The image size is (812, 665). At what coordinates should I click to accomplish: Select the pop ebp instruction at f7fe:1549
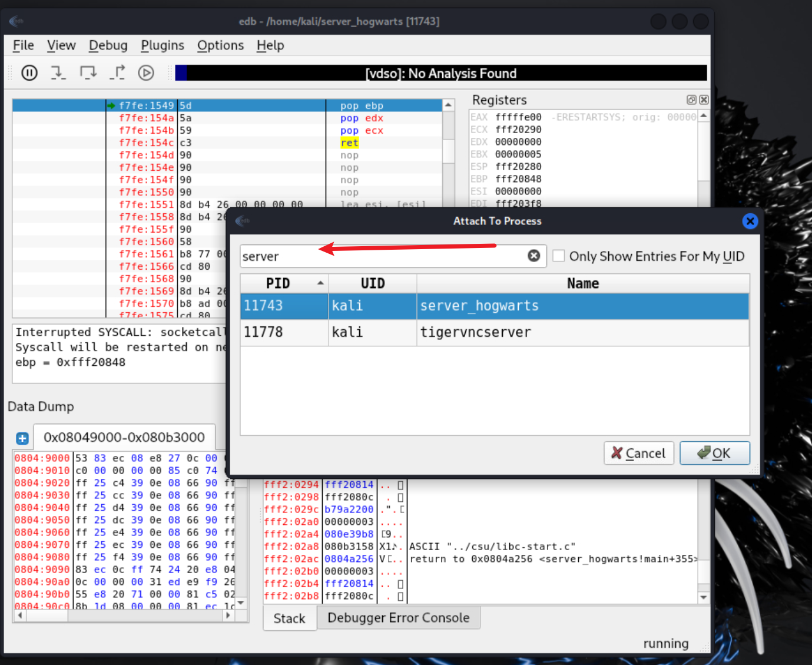pyautogui.click(x=227, y=105)
